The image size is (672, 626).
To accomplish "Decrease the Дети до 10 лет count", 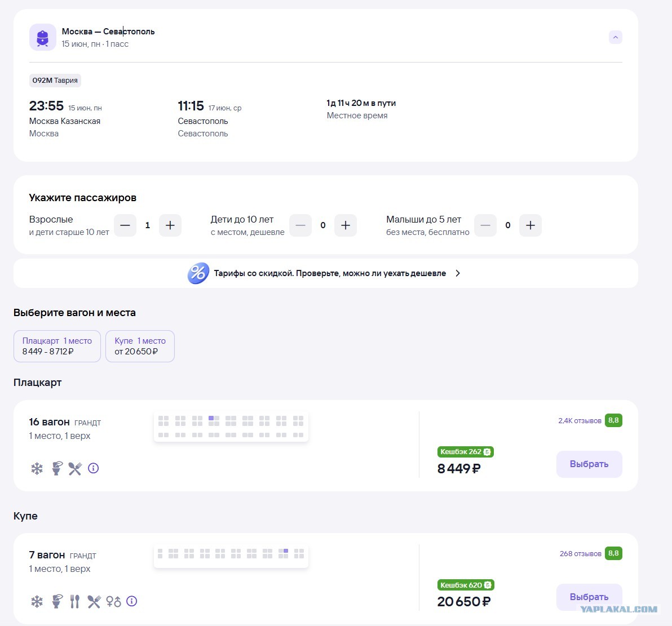I will (x=300, y=225).
